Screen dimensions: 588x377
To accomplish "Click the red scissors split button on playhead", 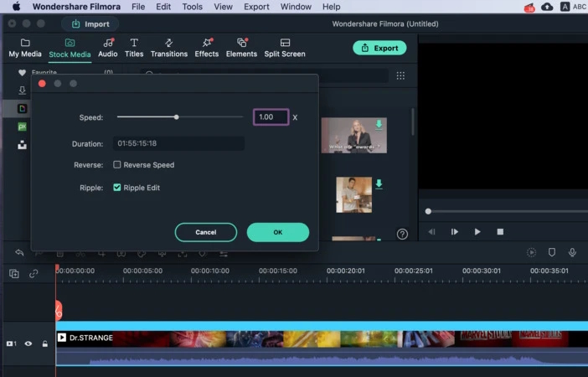I will [x=59, y=310].
